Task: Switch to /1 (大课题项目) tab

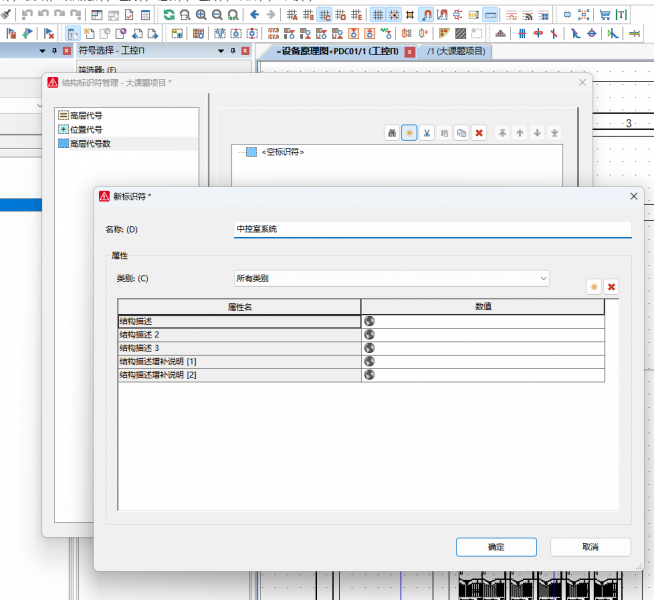Action: pyautogui.click(x=456, y=52)
